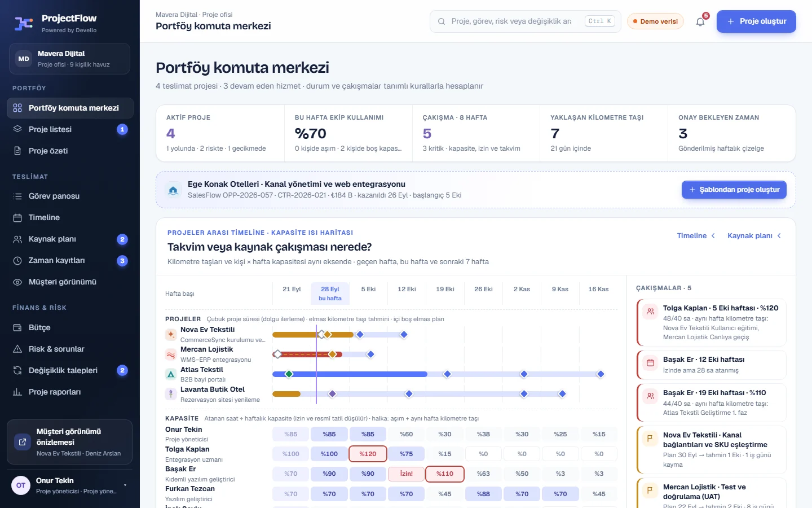Click the Proje listesi layers icon
Screen dimensions: 812x508
[17, 129]
